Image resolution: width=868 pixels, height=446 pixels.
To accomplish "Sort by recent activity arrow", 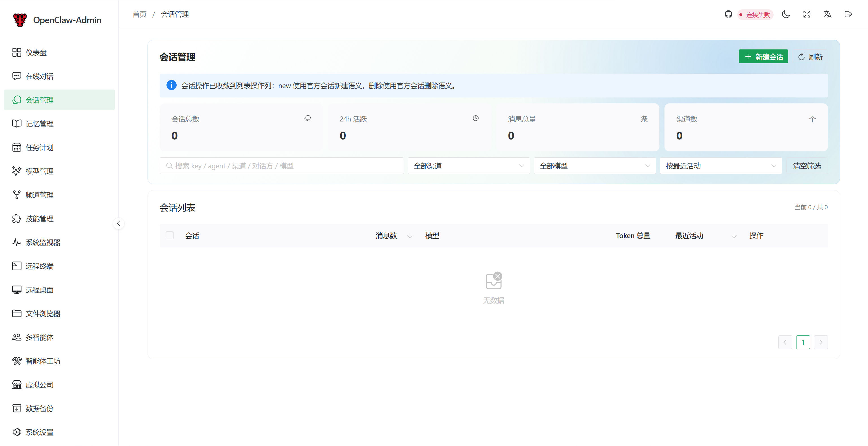I will click(734, 236).
